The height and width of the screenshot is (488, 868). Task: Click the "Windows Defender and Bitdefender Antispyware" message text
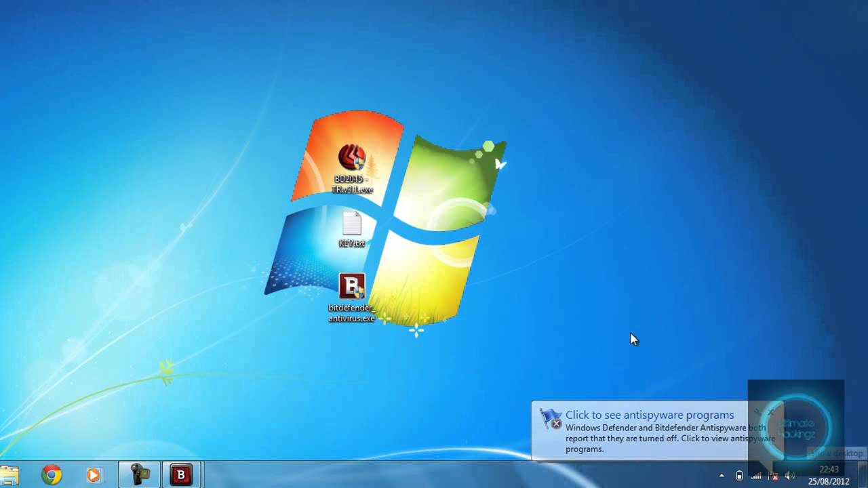click(x=670, y=439)
